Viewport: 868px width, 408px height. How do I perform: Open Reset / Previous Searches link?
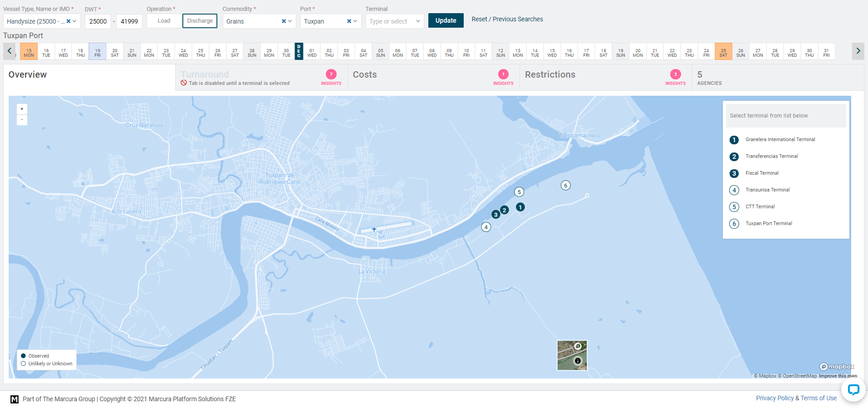(507, 19)
